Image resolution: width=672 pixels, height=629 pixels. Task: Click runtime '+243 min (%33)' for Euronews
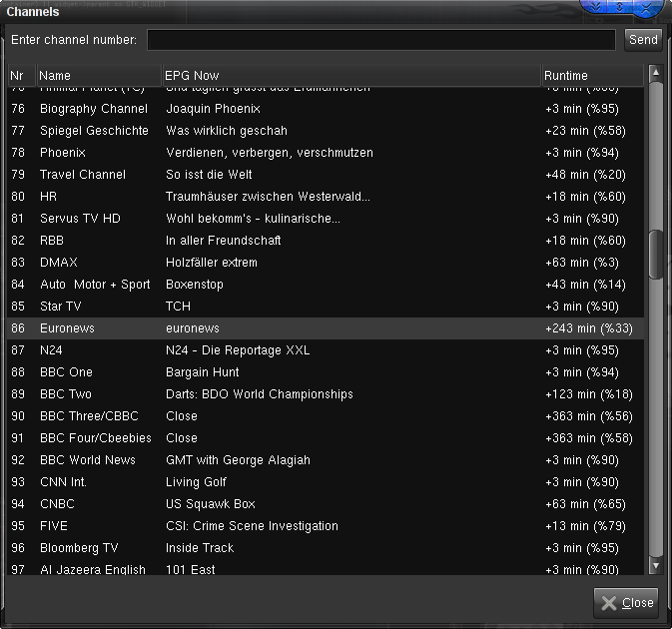[589, 328]
